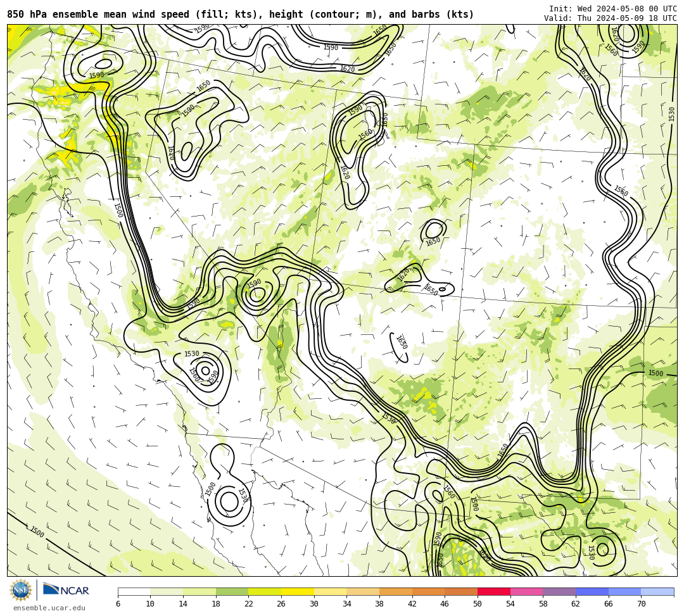
Task: Select the 850 hPa ensemble mean wind speed title
Action: tap(241, 15)
